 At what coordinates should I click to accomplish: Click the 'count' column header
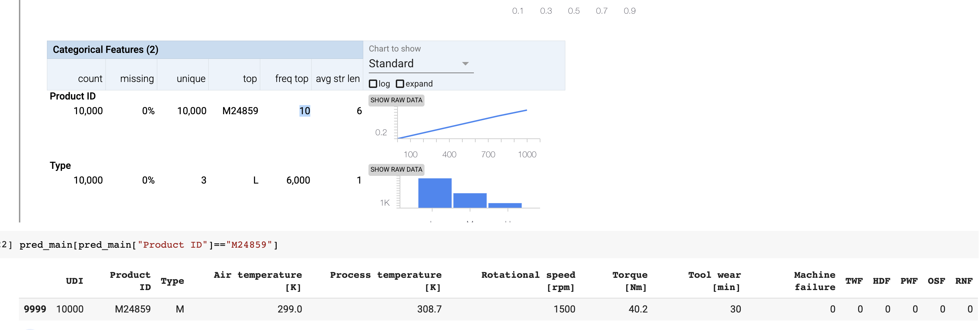[90, 78]
